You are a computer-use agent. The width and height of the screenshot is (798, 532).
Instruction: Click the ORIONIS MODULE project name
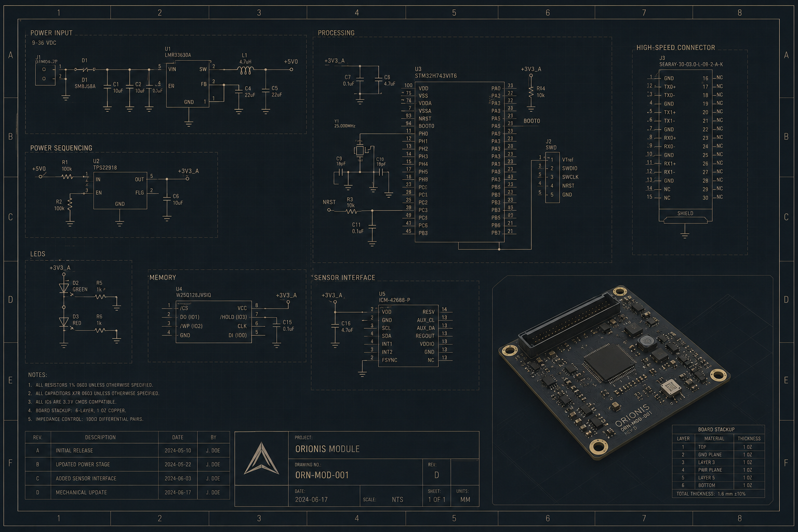tap(327, 449)
